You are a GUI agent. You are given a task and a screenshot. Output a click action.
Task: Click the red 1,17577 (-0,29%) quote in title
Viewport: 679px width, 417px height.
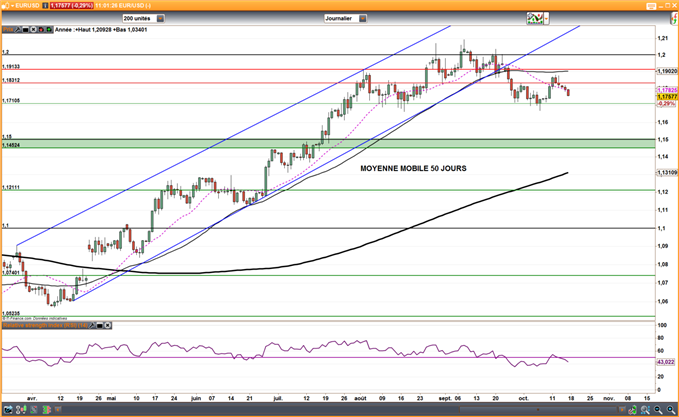pos(71,6)
